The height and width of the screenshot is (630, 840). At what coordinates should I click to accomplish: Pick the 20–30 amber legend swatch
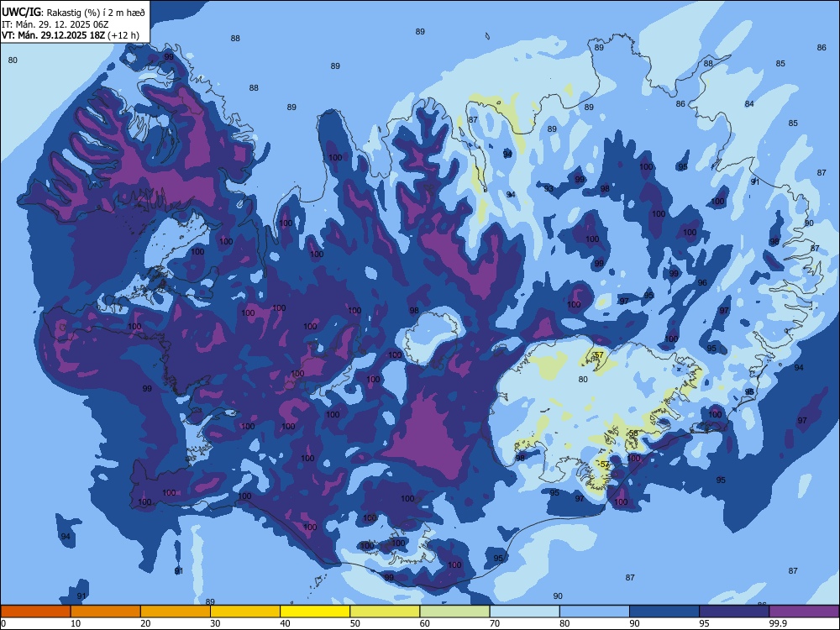click(x=176, y=612)
